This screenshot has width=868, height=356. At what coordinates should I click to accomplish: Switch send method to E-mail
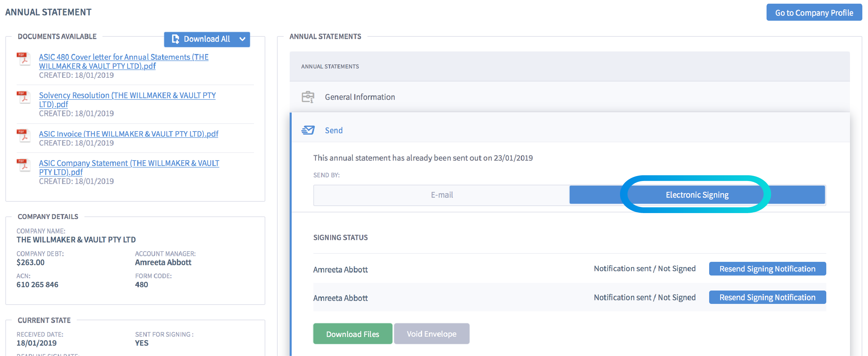coord(441,194)
